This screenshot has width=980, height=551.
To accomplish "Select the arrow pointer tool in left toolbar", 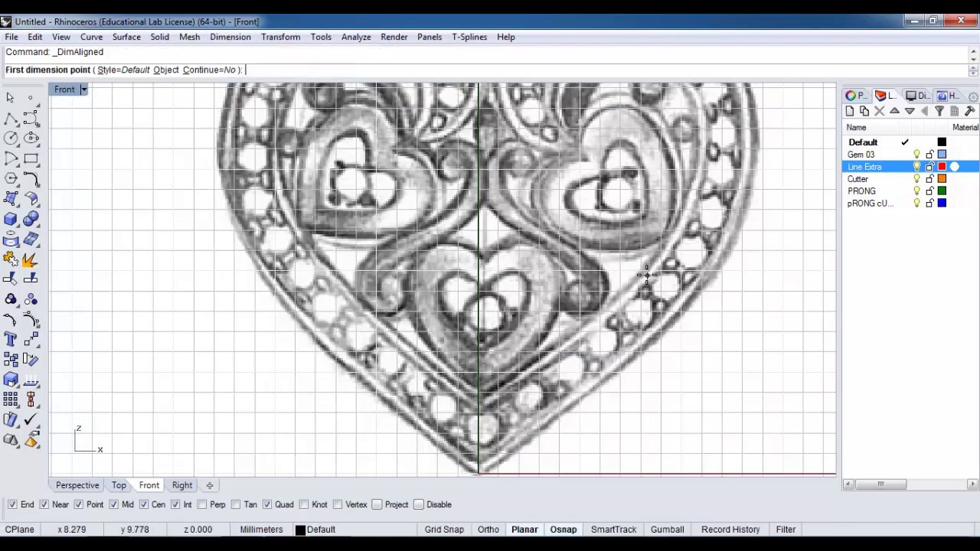I will pos(10,97).
